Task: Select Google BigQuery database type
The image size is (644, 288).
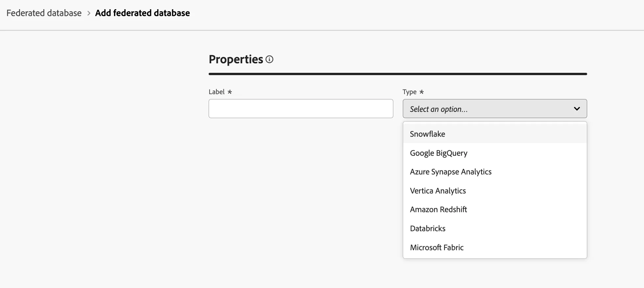Action: pos(495,153)
